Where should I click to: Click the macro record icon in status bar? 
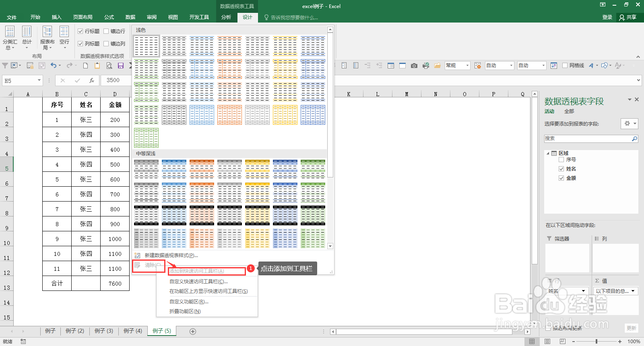(23, 342)
